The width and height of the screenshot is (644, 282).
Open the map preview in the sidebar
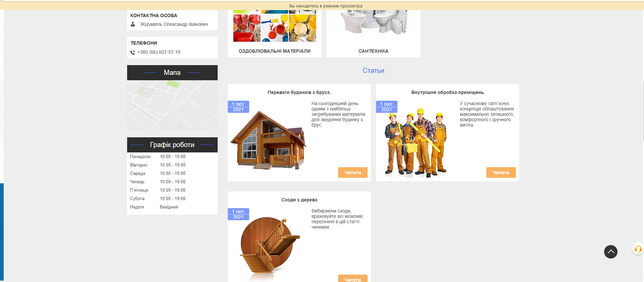(x=172, y=105)
